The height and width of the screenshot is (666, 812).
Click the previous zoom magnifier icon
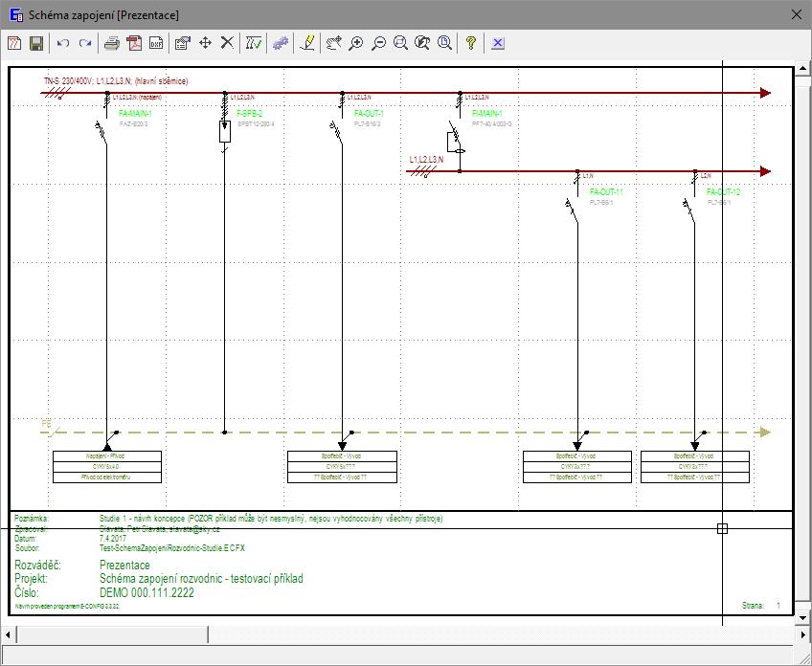point(422,43)
